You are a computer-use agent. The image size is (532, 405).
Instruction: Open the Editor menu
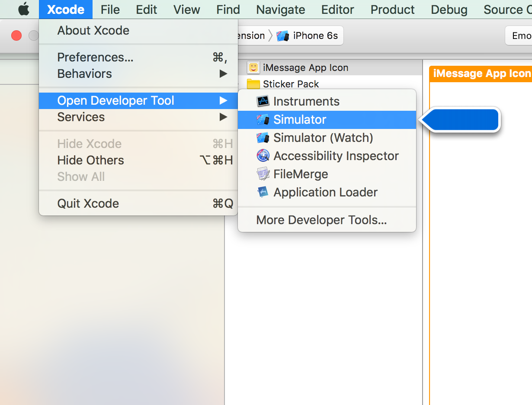338,9
